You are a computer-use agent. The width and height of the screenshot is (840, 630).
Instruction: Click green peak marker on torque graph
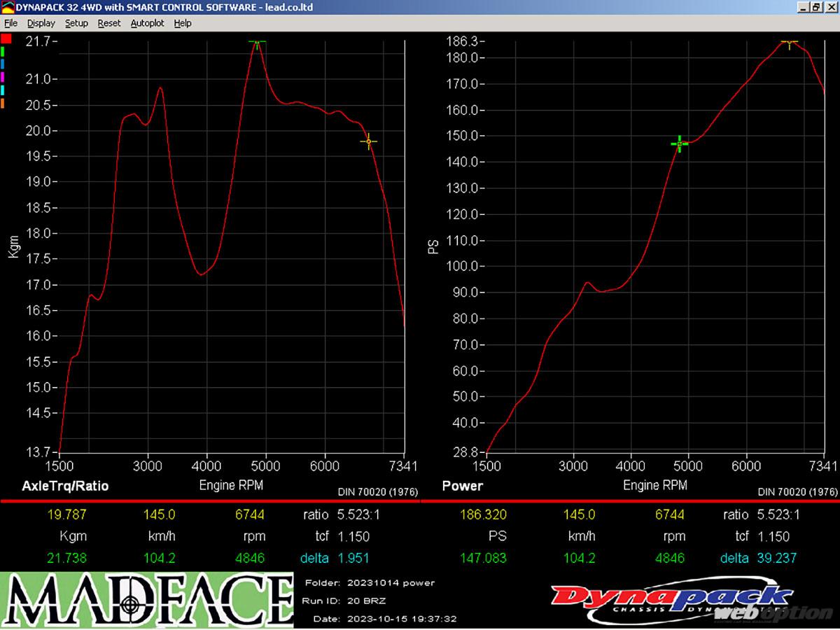257,43
